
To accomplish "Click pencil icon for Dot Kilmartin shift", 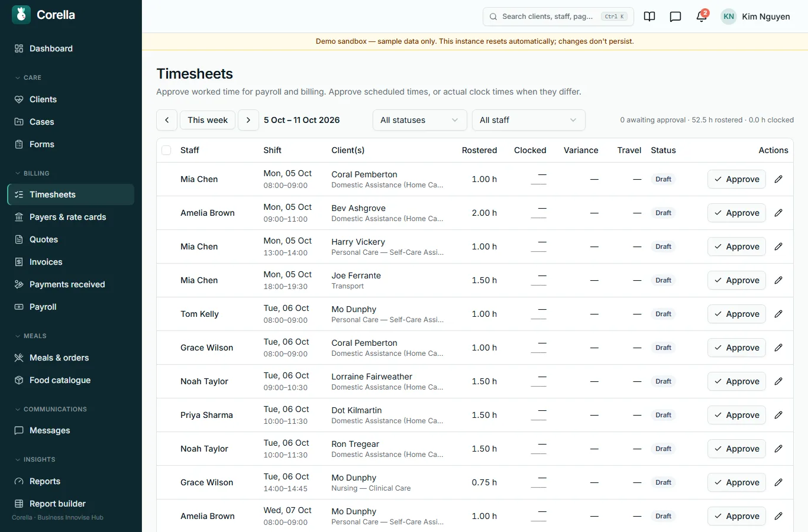I will pos(778,415).
